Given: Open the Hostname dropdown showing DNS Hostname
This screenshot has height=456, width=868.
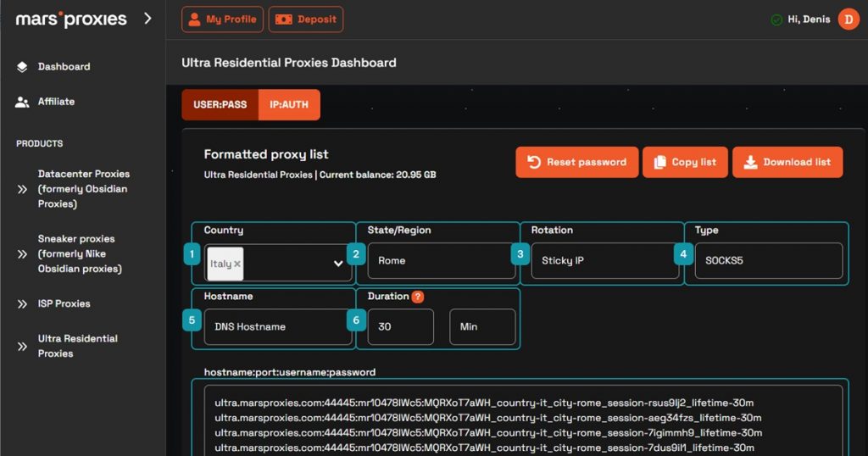Looking at the screenshot, I should coord(278,326).
